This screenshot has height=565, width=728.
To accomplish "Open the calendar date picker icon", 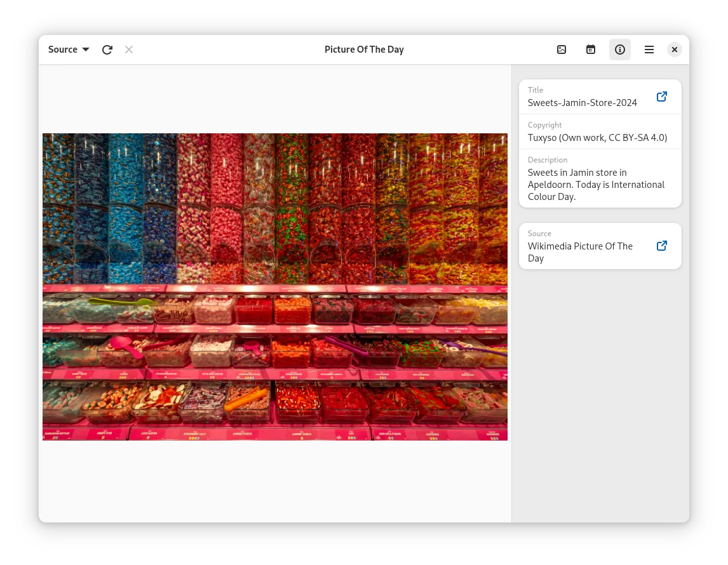I will click(591, 50).
